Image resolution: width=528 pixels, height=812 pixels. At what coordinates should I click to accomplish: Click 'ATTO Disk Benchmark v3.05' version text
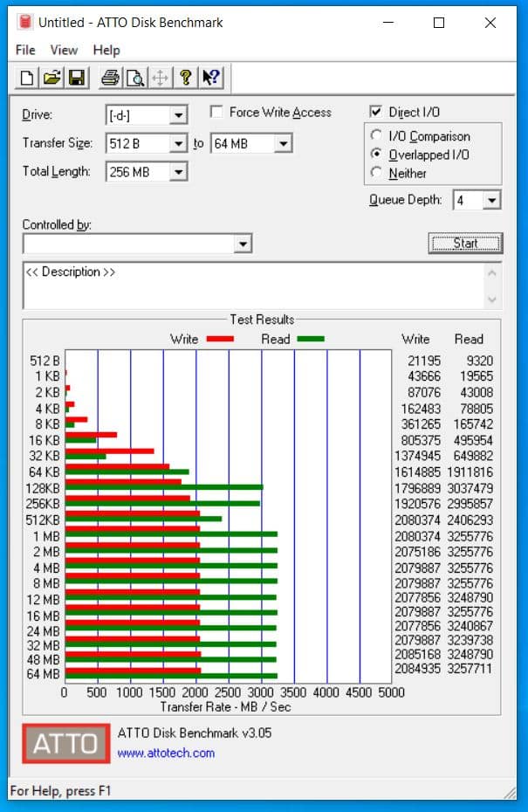194,733
